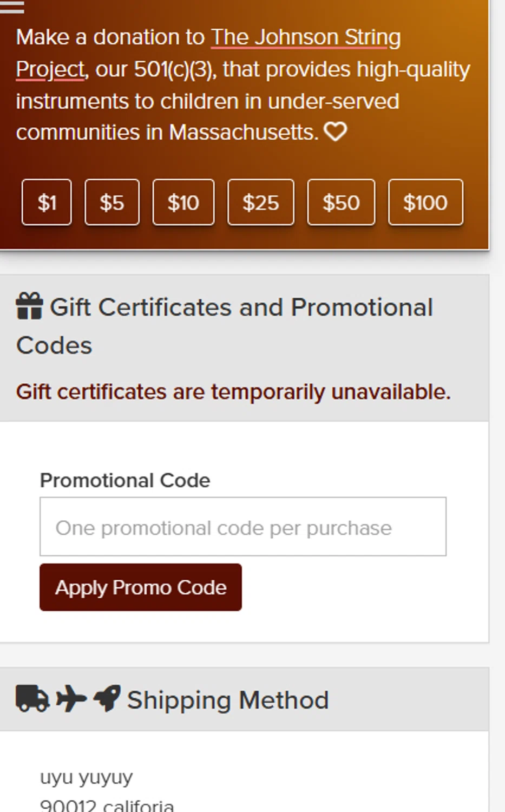Image resolution: width=505 pixels, height=812 pixels.
Task: Click the shipping name uyu yuyuy
Action: coord(87,777)
